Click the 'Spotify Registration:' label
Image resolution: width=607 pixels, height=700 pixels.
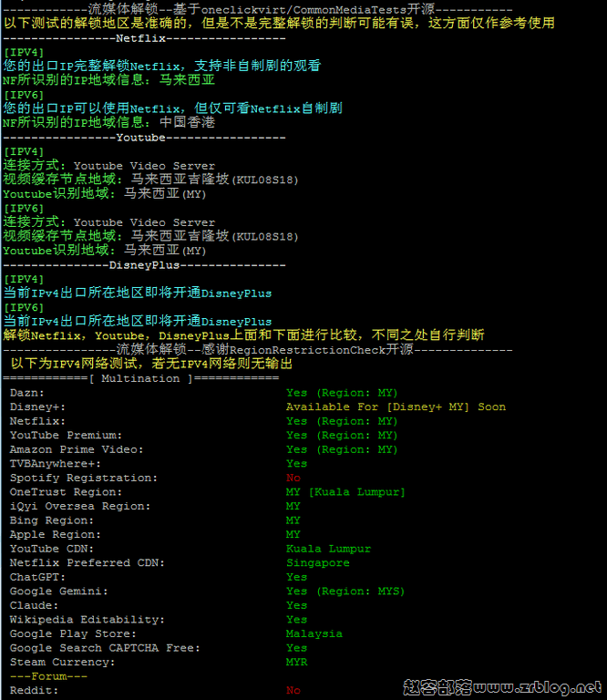tap(84, 479)
